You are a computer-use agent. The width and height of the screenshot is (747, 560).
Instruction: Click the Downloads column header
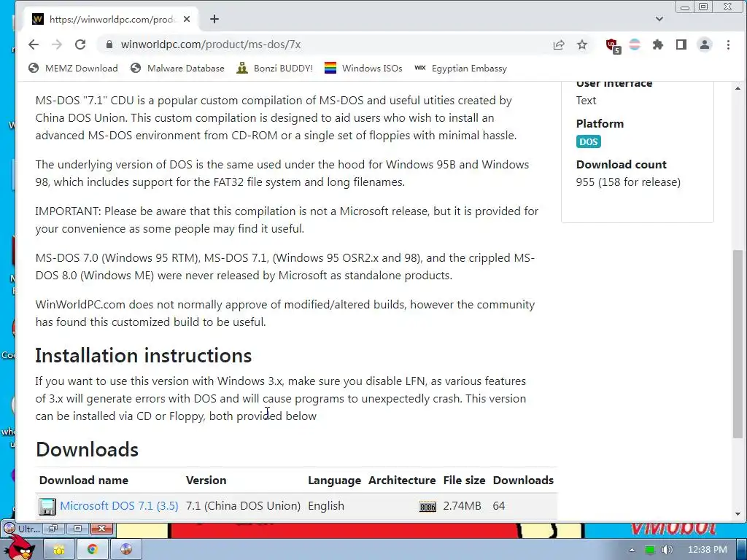523,480
